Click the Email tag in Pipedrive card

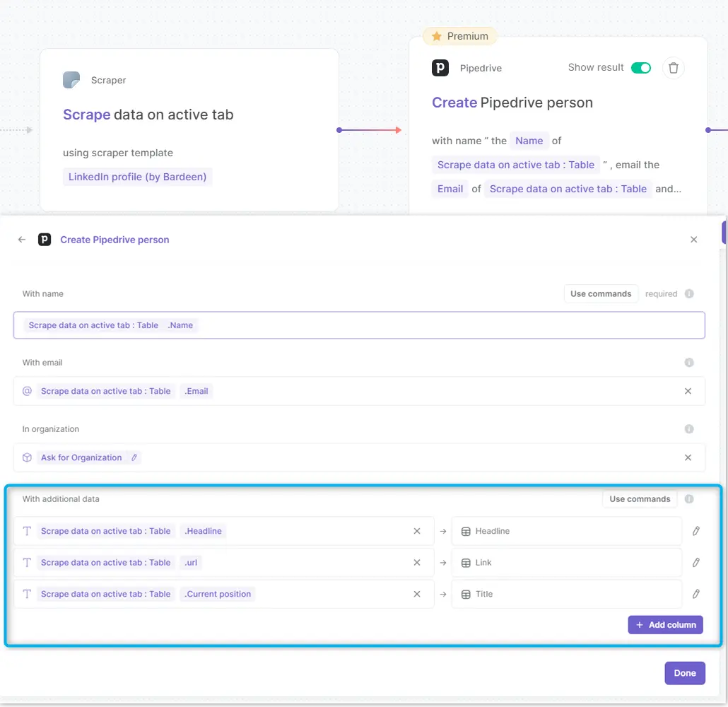pos(450,189)
